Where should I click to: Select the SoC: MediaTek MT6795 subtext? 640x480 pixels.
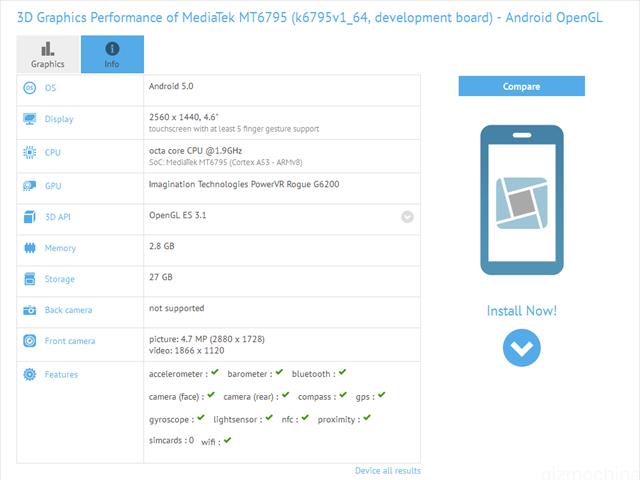pyautogui.click(x=226, y=162)
